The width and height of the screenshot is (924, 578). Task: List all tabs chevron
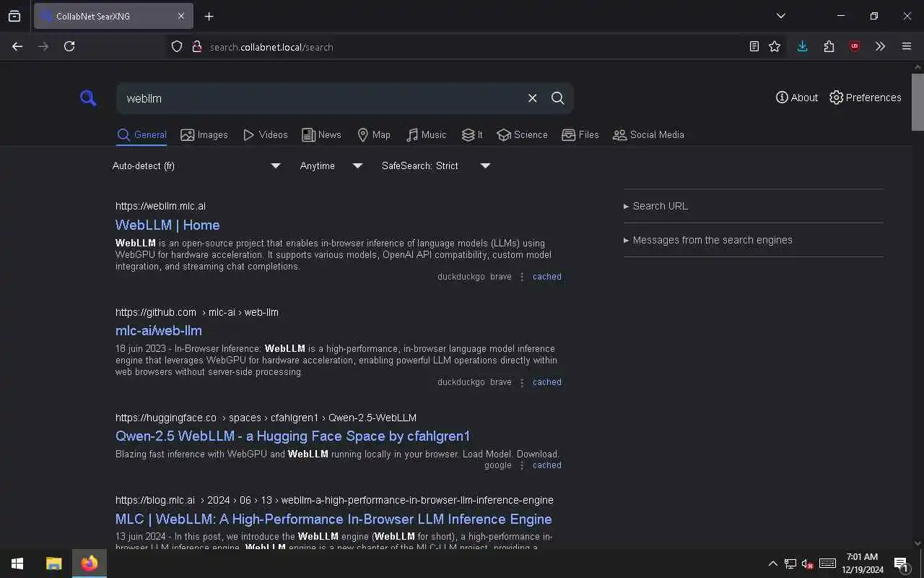pyautogui.click(x=780, y=16)
